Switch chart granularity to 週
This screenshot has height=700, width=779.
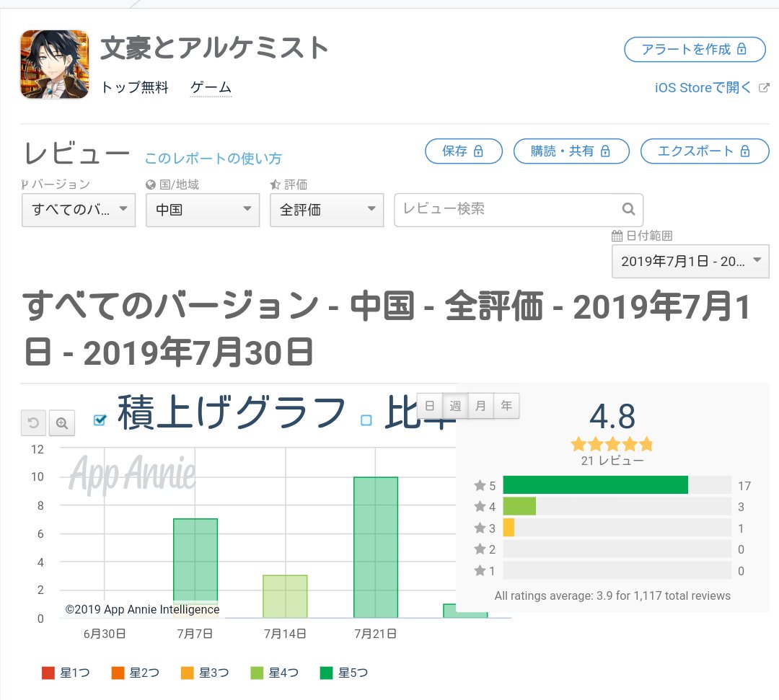point(455,406)
